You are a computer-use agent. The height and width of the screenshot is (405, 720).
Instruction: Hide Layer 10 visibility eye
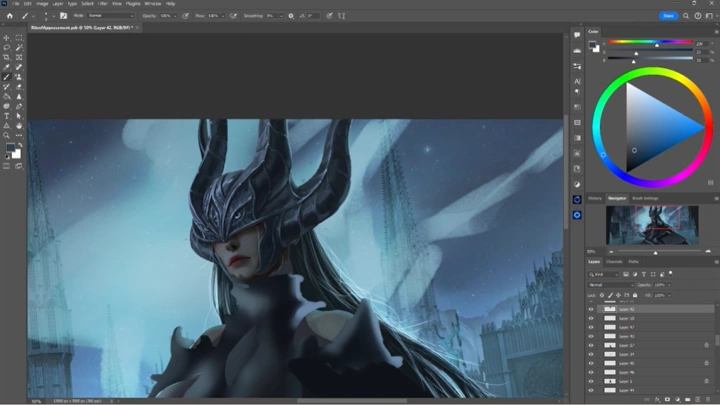click(591, 318)
